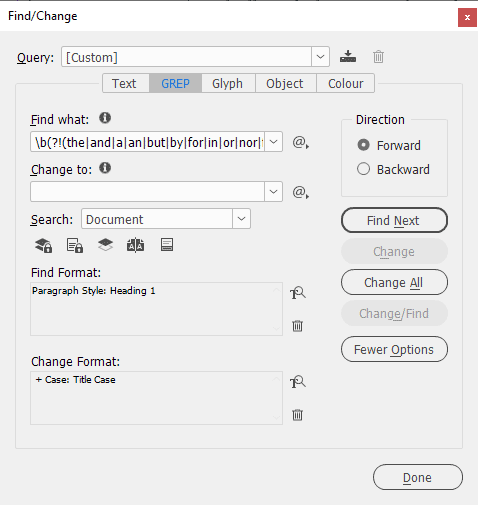Open special characters menu for Find what
This screenshot has height=505, width=478.
click(x=301, y=143)
